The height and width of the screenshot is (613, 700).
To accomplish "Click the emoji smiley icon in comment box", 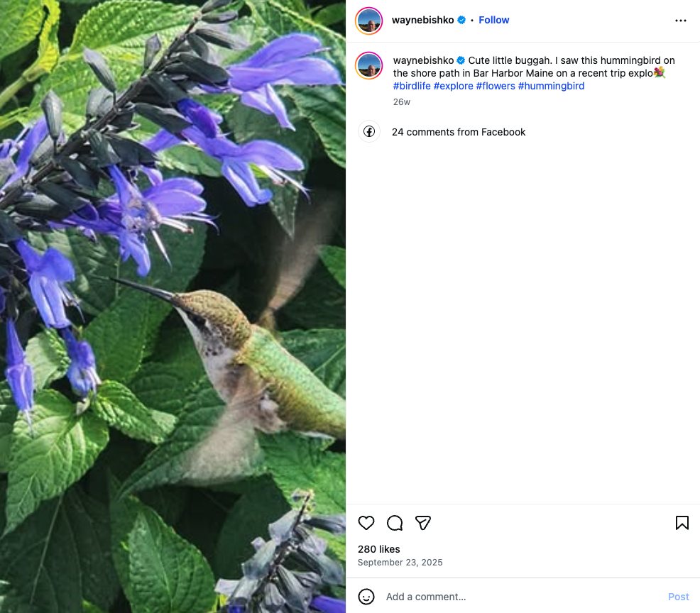I will [366, 597].
